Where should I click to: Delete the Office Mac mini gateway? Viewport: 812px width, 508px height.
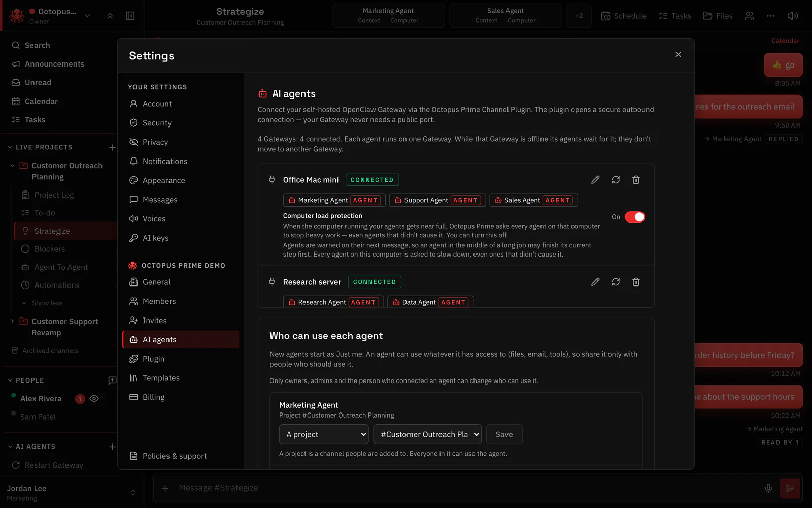pyautogui.click(x=636, y=180)
